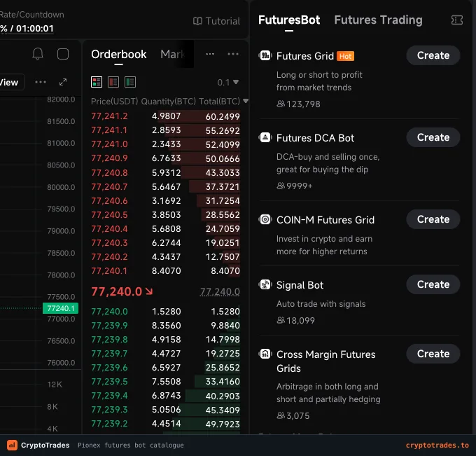Click the COIN-M Futures Grid icon
The image size is (476, 456).
click(x=265, y=219)
